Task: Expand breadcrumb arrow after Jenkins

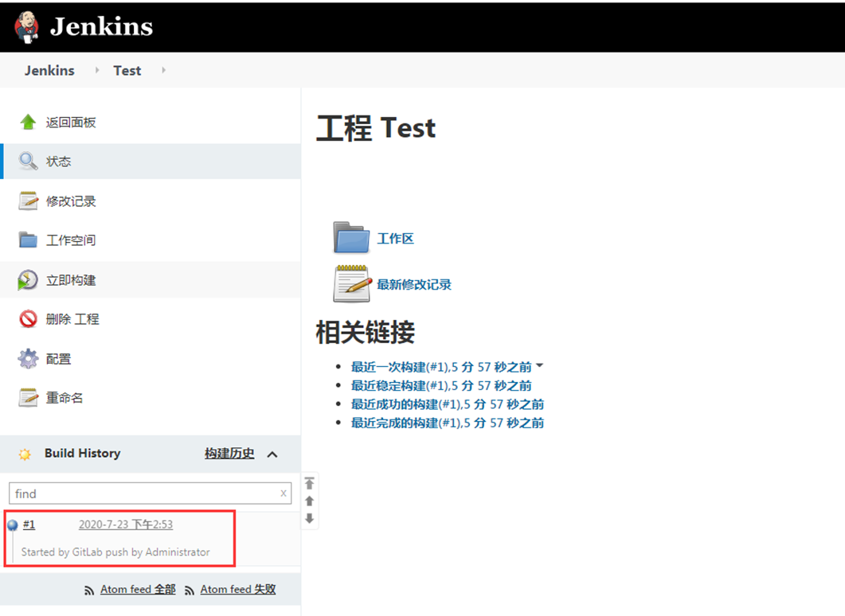Action: [x=97, y=70]
